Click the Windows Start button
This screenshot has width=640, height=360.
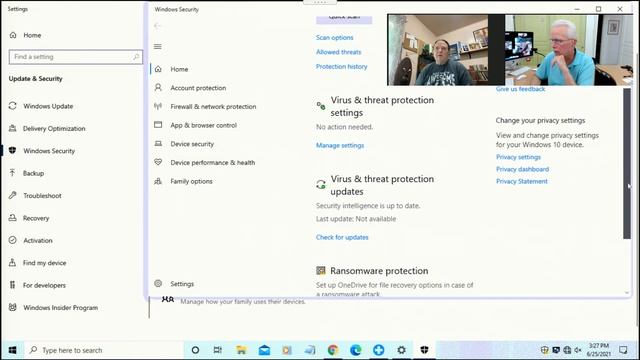click(x=13, y=350)
